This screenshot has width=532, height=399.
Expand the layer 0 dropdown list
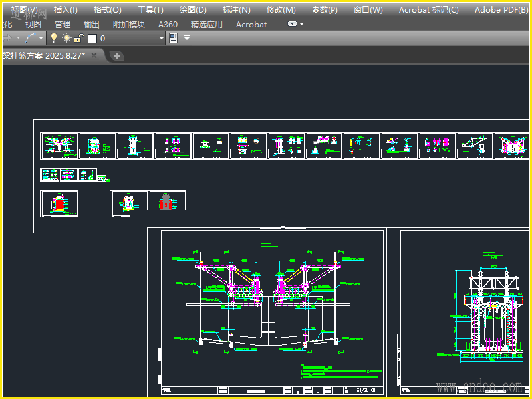point(161,39)
